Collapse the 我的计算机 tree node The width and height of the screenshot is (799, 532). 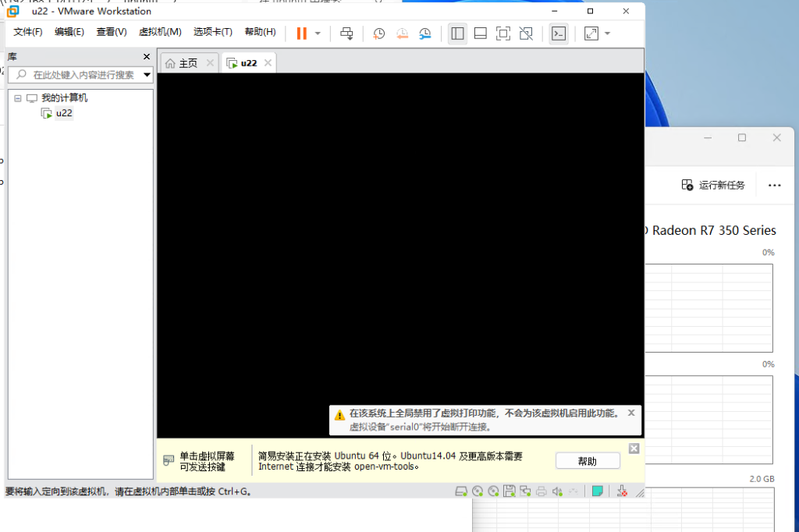[x=18, y=98]
